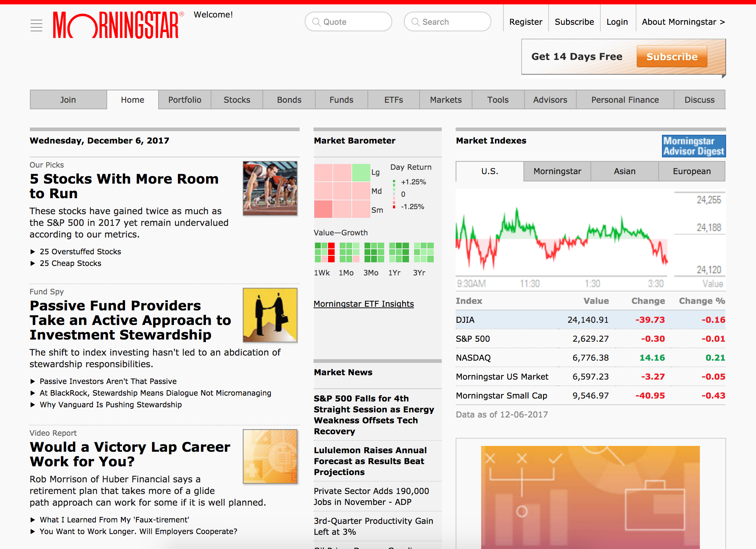This screenshot has height=549, width=756.
Task: Open Would a Victory Lap Career article
Action: [x=130, y=454]
